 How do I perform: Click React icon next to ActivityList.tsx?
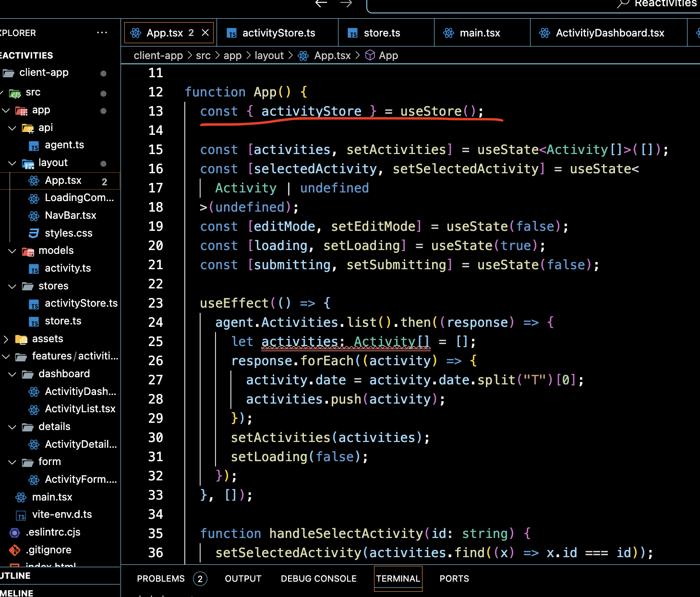click(34, 409)
